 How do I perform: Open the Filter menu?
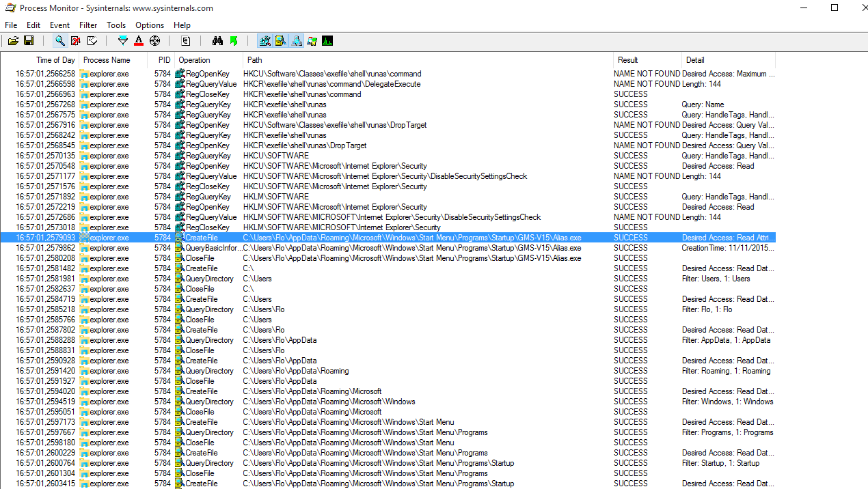88,25
